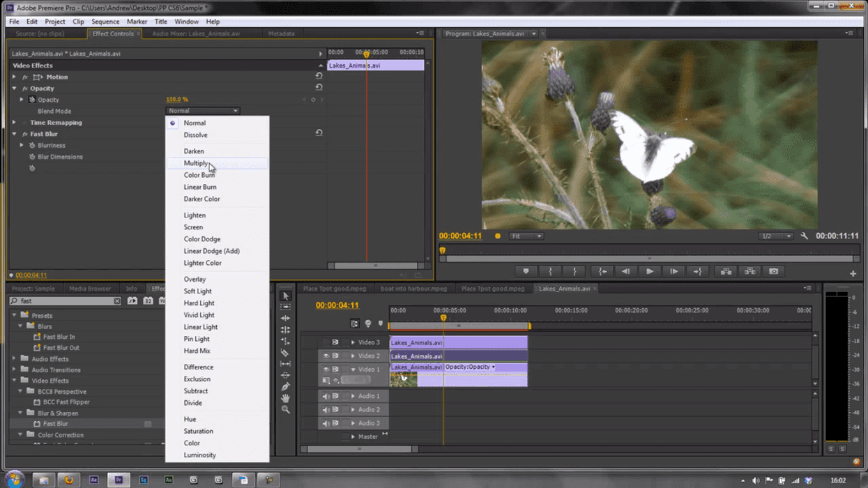Select the Slip tool
The image size is (868, 488).
[285, 364]
